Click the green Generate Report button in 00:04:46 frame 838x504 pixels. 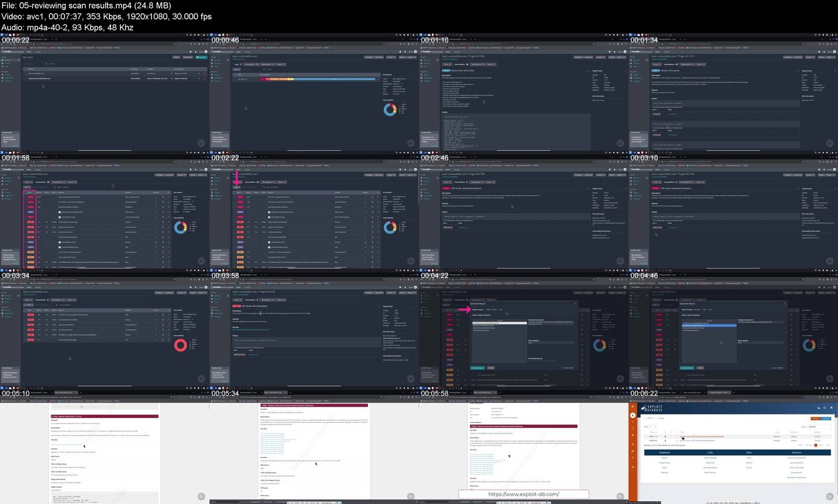pos(687,368)
